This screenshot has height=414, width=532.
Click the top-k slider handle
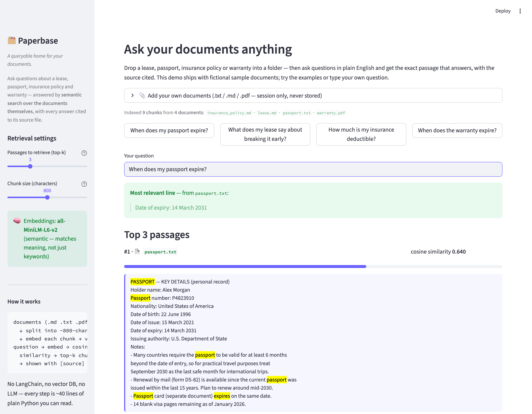coord(30,166)
